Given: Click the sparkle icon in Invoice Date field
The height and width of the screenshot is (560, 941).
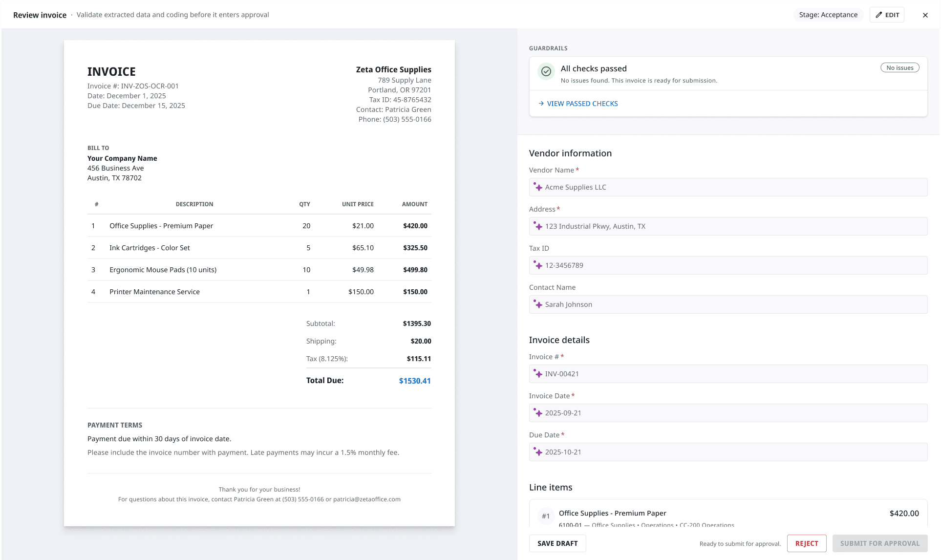Looking at the screenshot, I should (538, 412).
